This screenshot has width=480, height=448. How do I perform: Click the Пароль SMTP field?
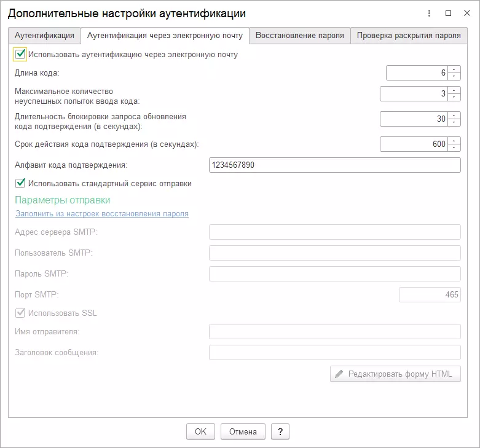334,273
